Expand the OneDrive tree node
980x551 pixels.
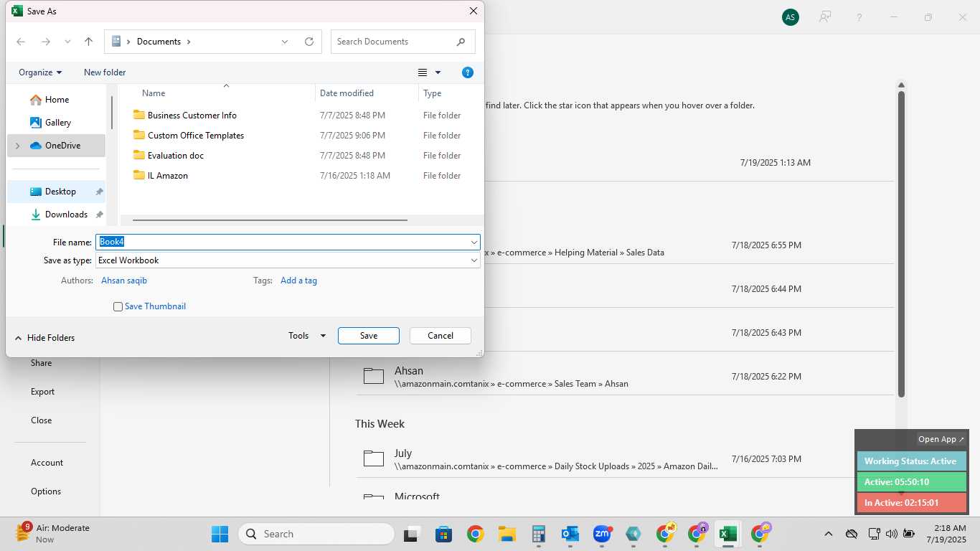click(18, 146)
